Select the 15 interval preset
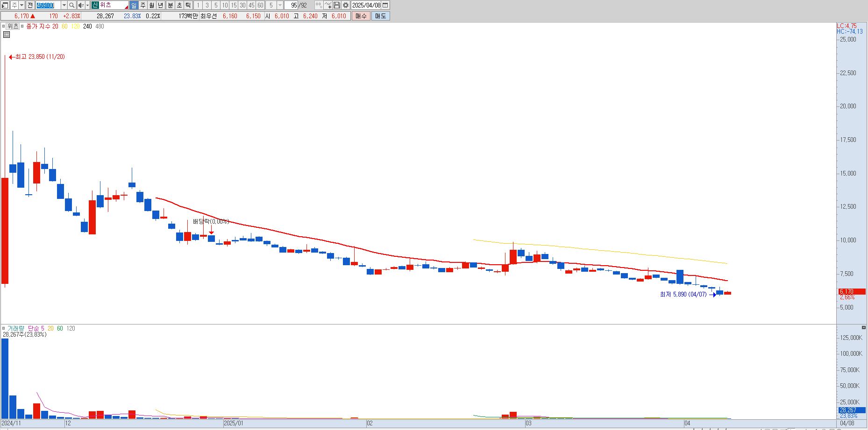868x430 pixels. pyautogui.click(x=234, y=5)
